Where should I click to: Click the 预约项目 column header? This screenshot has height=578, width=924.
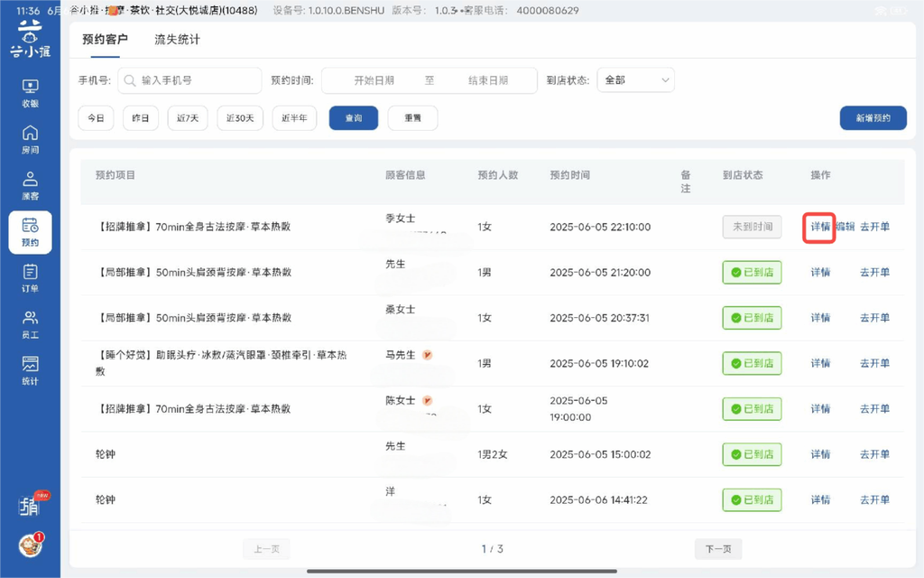tap(115, 175)
